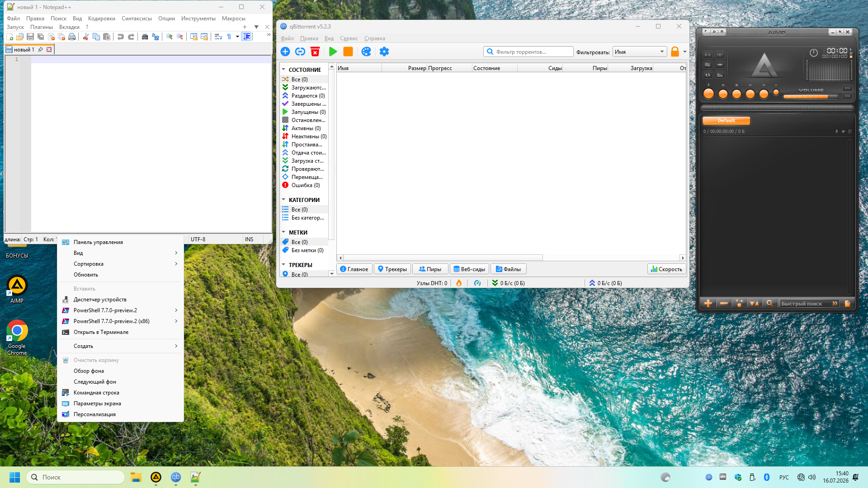This screenshot has height=488, width=868.
Task: Toggle the orange lock interface button
Action: [675, 52]
